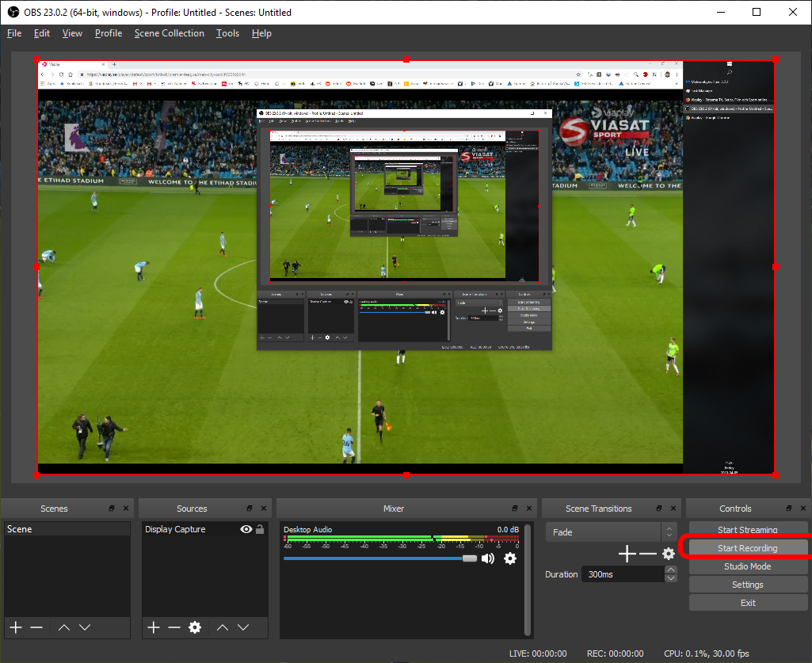
Task: Open the Fade transition dropdown
Action: pyautogui.click(x=611, y=532)
